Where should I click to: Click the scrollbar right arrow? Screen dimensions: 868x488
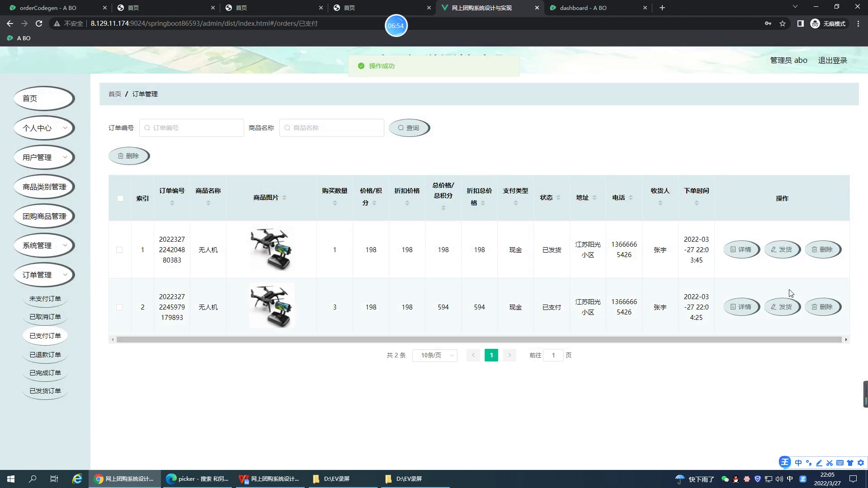tap(846, 339)
